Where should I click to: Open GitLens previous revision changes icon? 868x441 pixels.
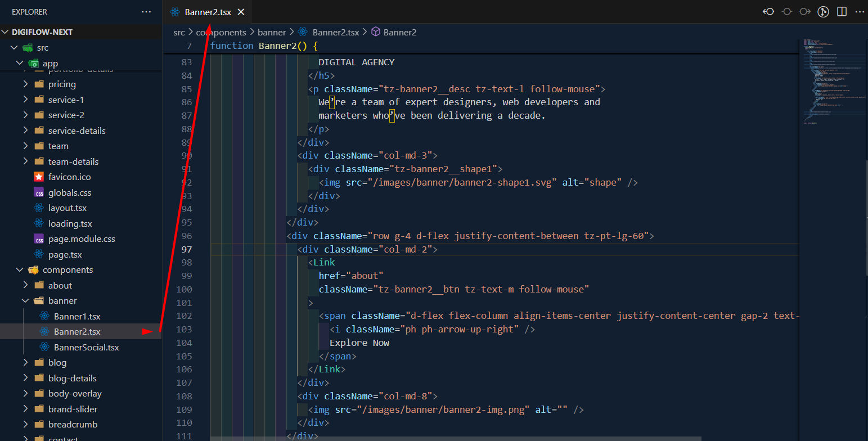[x=768, y=12]
